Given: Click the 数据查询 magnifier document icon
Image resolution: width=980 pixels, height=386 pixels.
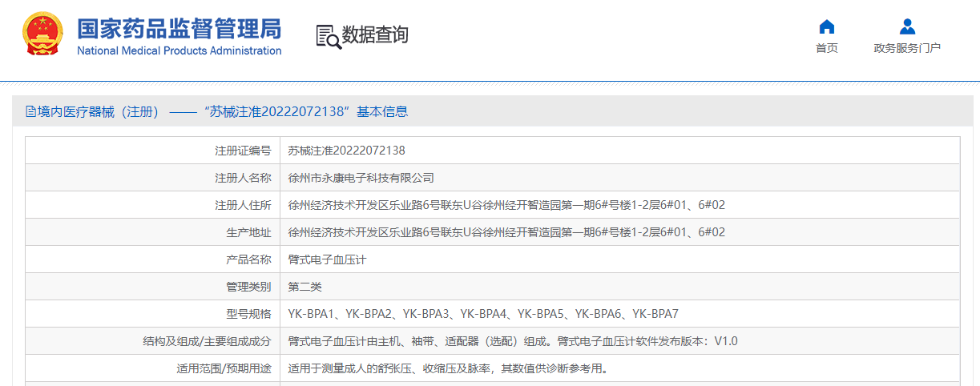Looking at the screenshot, I should pyautogui.click(x=328, y=36).
